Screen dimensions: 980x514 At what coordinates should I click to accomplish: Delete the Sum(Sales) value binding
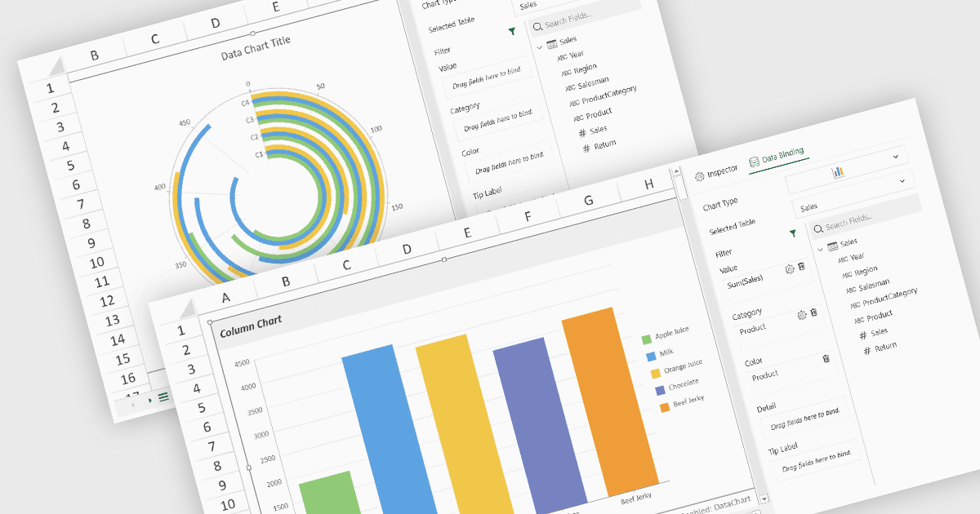(x=801, y=267)
